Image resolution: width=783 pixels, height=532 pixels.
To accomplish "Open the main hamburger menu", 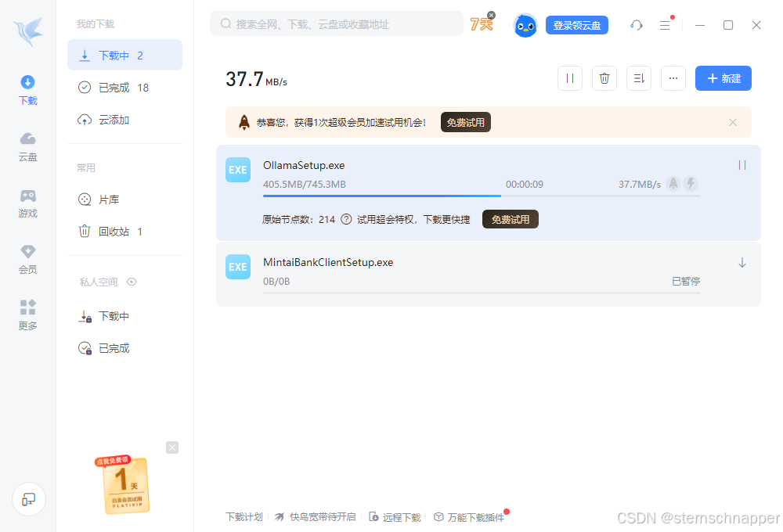I will point(665,25).
